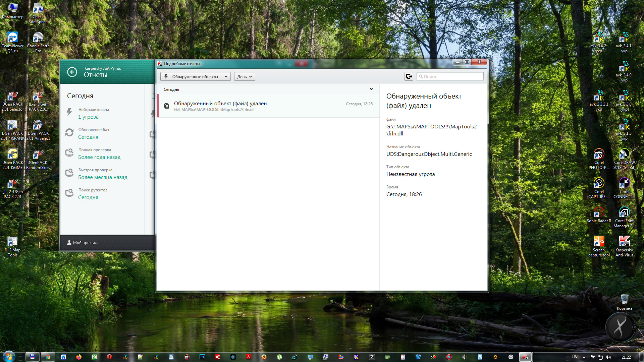Screen dimensions: 644x362
Task: Open the CorelDRAW 2018 desktop shortcut
Action: tap(624, 154)
